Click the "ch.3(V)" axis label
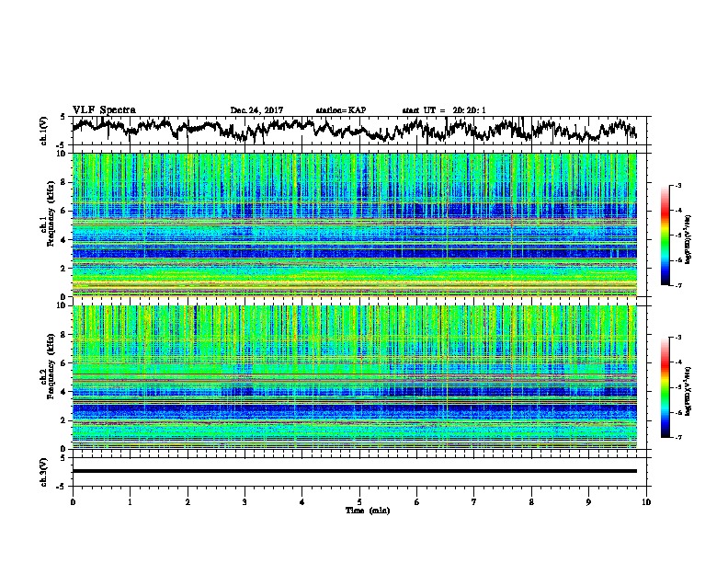The image size is (728, 563). (x=44, y=472)
